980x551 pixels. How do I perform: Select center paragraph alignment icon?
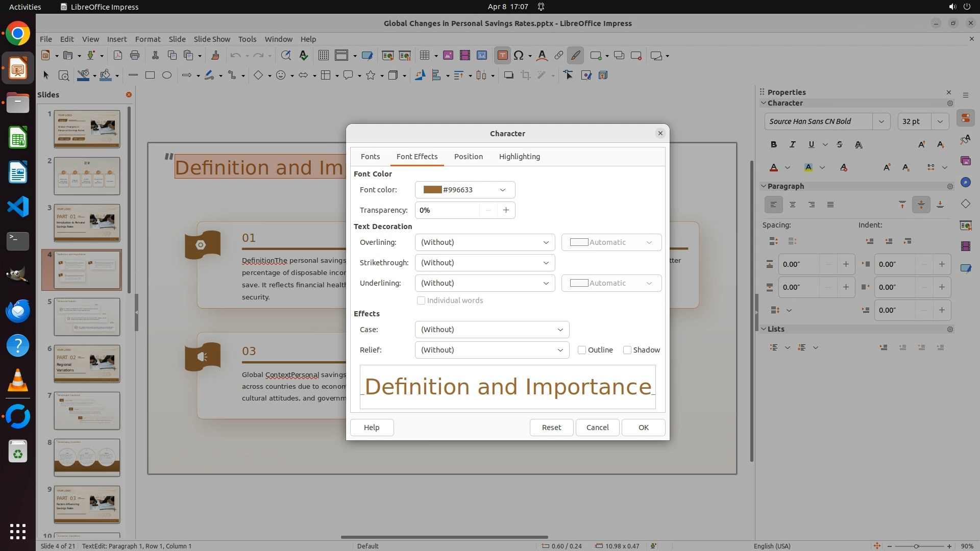pyautogui.click(x=792, y=205)
